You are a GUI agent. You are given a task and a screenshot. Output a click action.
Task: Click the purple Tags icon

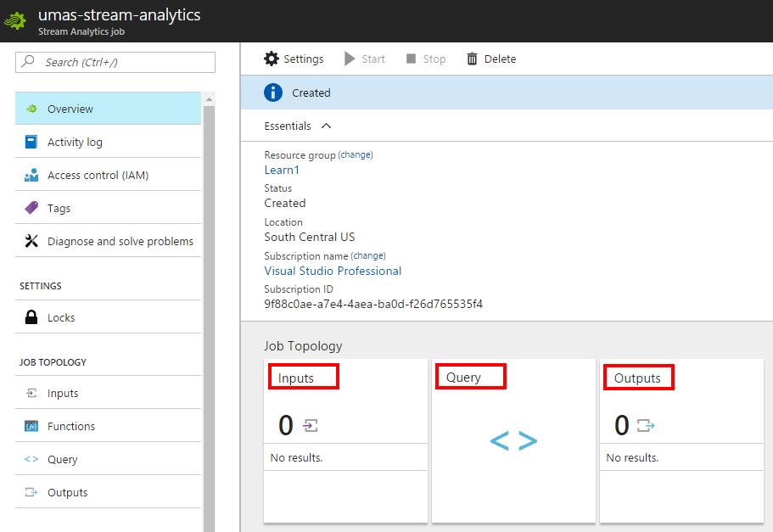tap(31, 208)
